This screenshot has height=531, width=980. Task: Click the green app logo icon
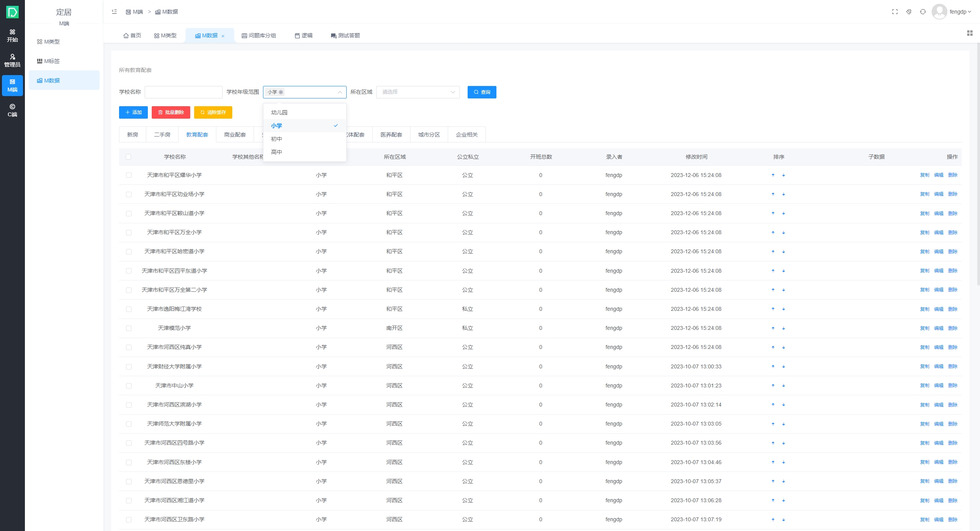pos(12,12)
